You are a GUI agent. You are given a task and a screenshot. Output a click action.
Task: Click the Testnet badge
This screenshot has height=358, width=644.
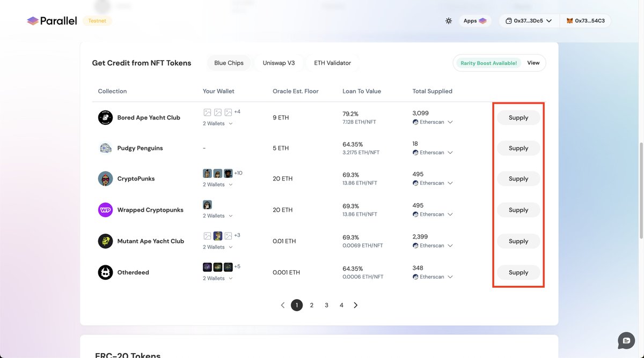[x=97, y=21]
